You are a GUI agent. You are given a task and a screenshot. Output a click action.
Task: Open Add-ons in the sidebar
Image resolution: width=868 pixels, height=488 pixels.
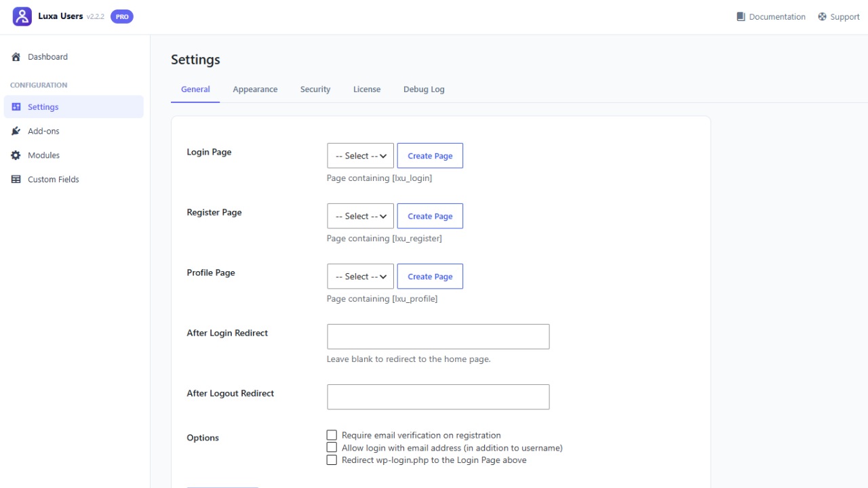(x=73, y=131)
